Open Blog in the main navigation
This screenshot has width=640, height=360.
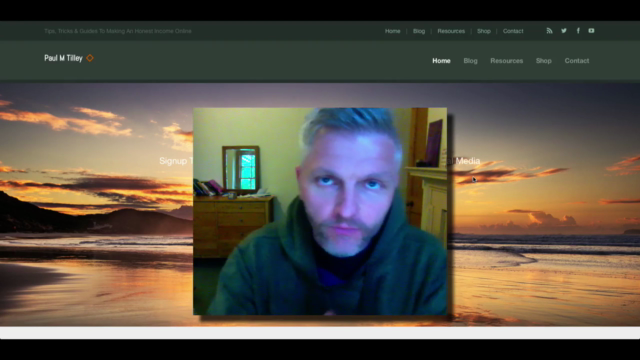470,61
